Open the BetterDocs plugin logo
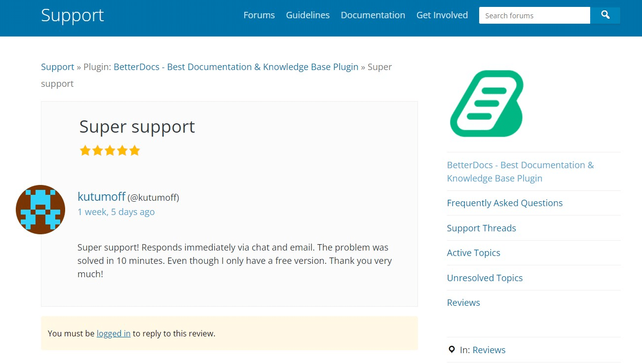This screenshot has width=642, height=364. tap(486, 103)
